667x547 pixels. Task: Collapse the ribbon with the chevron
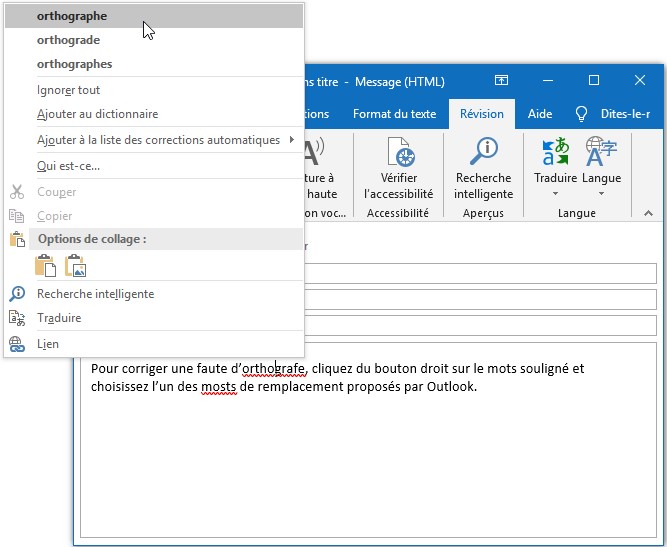[x=648, y=213]
